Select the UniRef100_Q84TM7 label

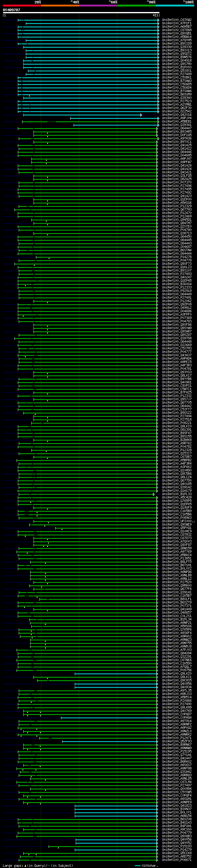177,223
